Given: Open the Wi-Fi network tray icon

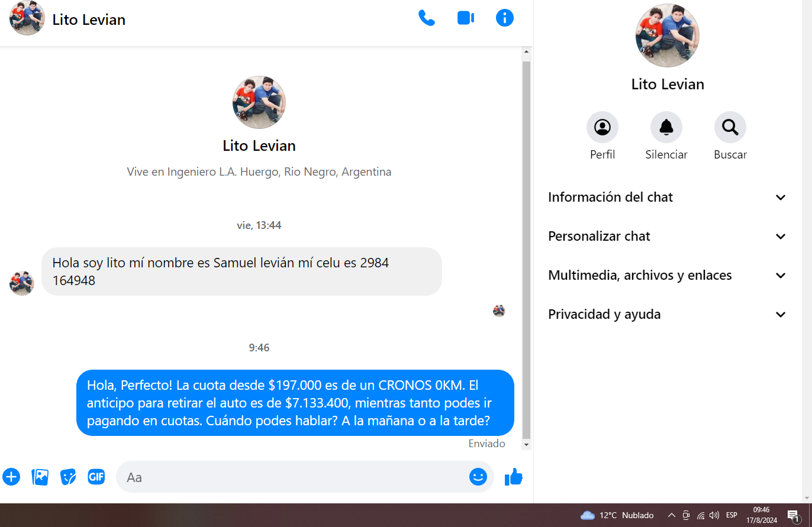Looking at the screenshot, I should point(701,515).
